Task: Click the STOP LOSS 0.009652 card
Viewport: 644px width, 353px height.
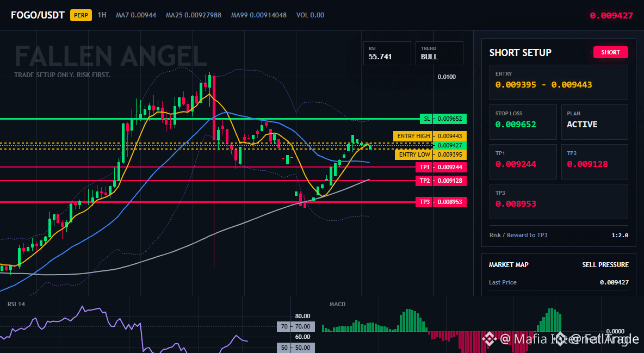Action: (x=523, y=122)
